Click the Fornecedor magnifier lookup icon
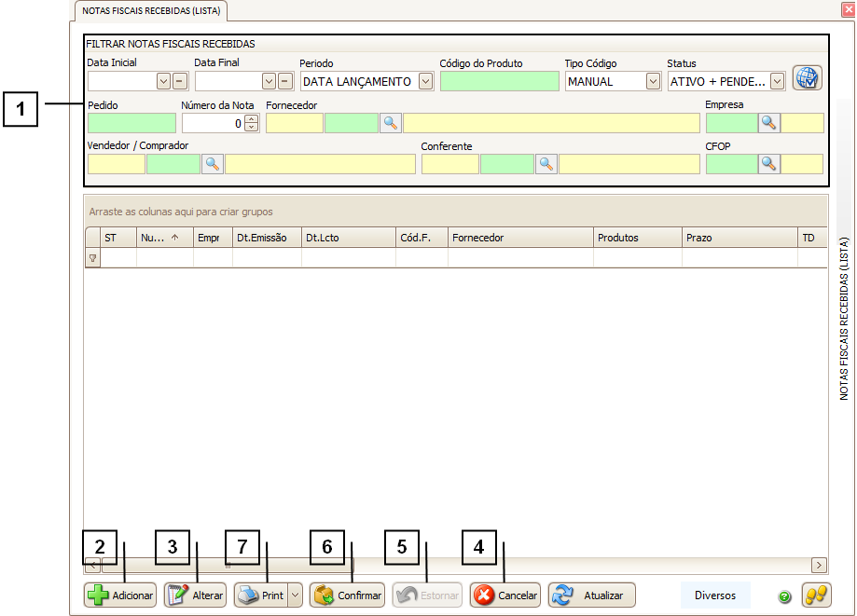The height and width of the screenshot is (616, 857). pyautogui.click(x=390, y=123)
